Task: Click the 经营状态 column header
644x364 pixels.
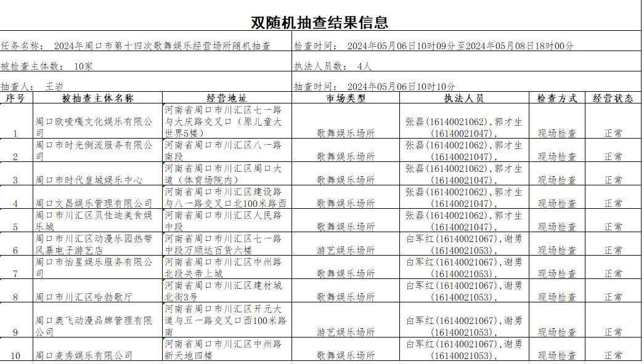Action: 613,98
